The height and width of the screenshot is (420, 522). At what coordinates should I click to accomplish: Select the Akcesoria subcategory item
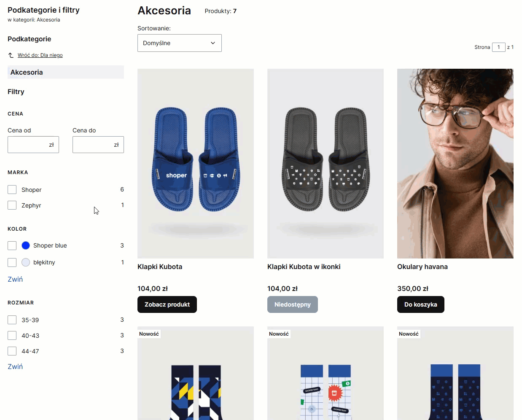66,72
